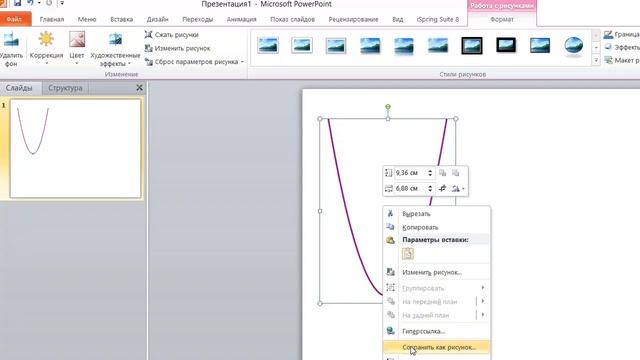Apply the second picture style thumbnail

[x=302, y=45]
